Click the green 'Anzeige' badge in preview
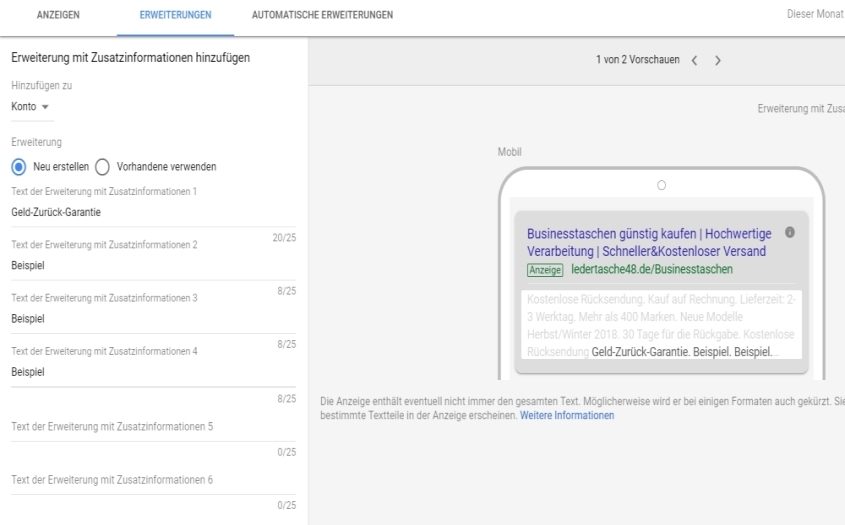 click(x=545, y=270)
